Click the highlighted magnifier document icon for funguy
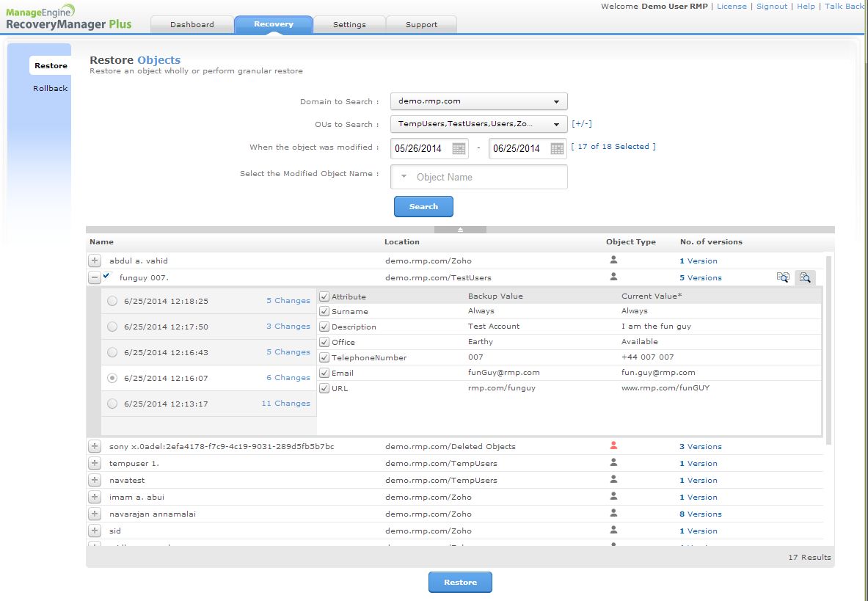Screen dimensions: 868x601 click(x=805, y=277)
